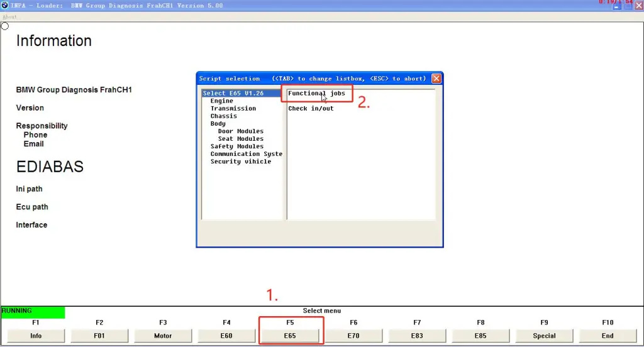Choose Door Modules entry
Screen dimensions: 644x347
tap(241, 131)
